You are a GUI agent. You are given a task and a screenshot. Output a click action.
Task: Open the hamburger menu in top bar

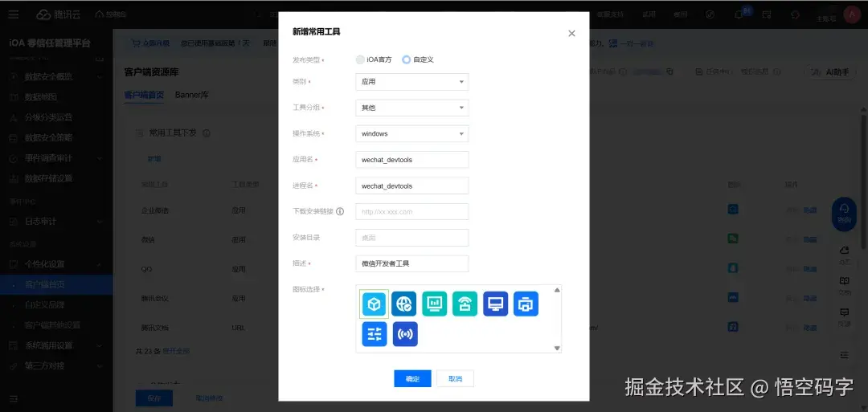(14, 14)
